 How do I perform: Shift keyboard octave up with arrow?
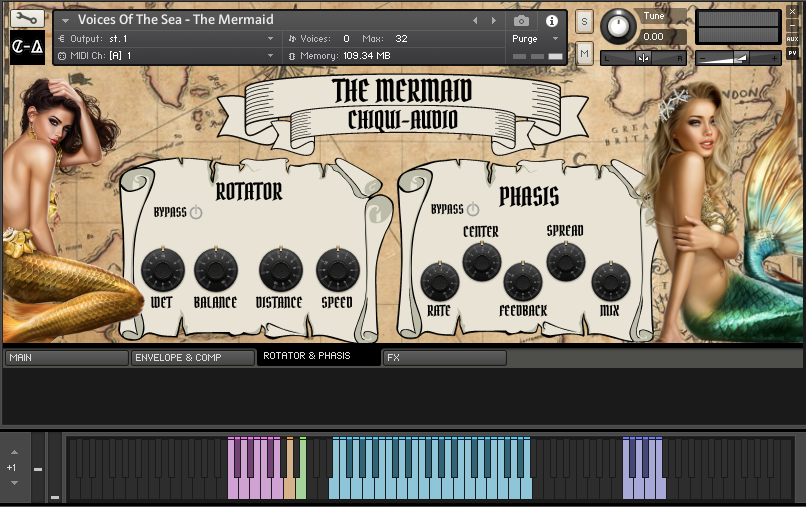(13, 453)
